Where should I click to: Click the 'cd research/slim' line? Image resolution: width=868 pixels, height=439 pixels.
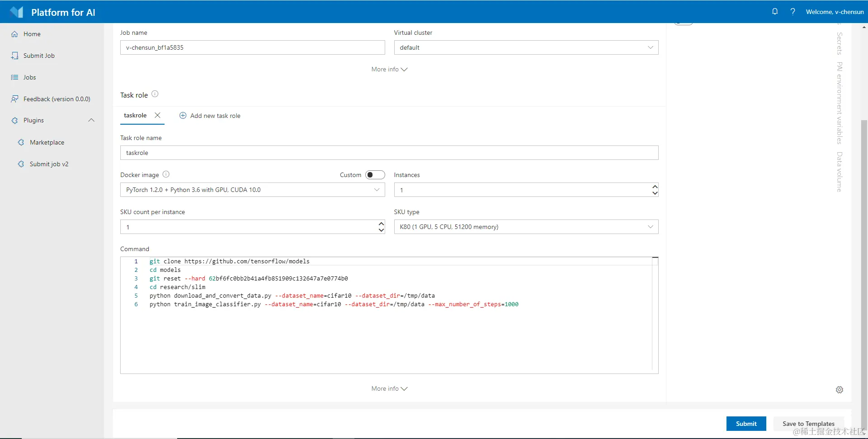pyautogui.click(x=177, y=287)
